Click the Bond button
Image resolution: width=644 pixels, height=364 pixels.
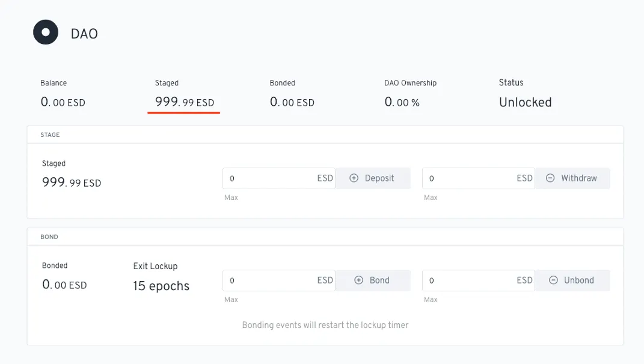click(x=373, y=281)
